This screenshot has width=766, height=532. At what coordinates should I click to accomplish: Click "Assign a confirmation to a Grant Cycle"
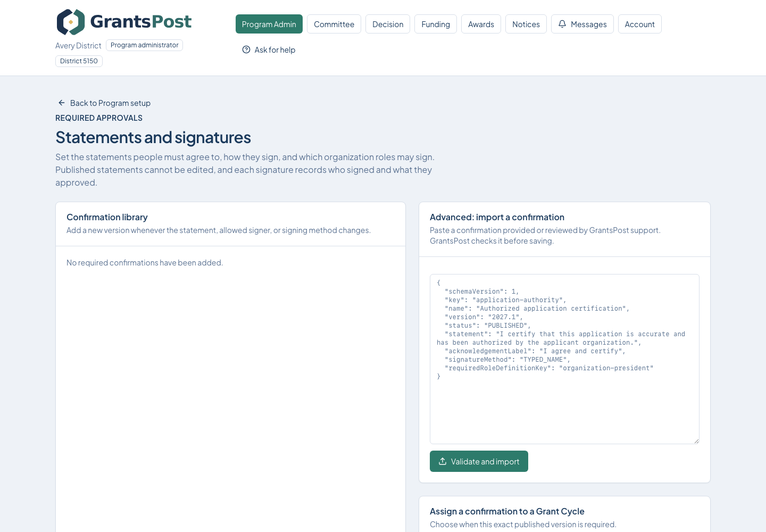tap(507, 511)
